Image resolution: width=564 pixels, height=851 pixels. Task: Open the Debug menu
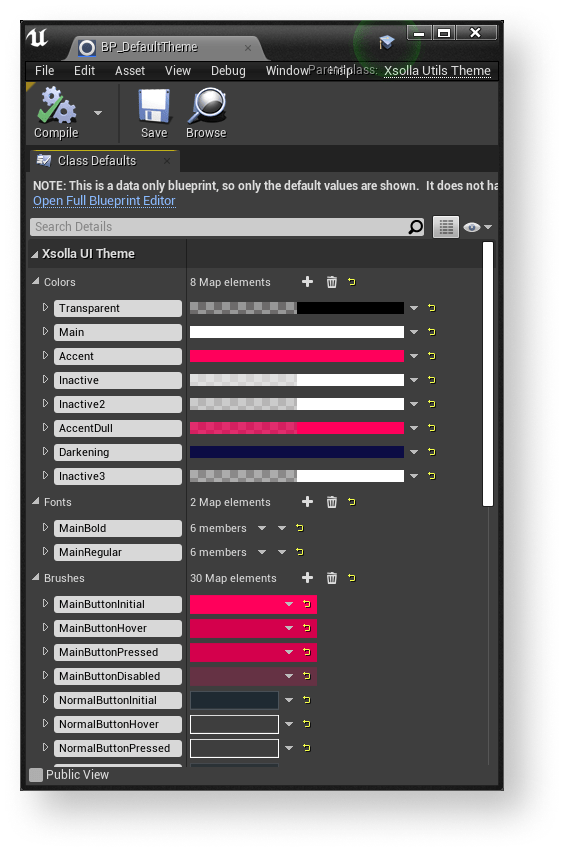[x=228, y=71]
